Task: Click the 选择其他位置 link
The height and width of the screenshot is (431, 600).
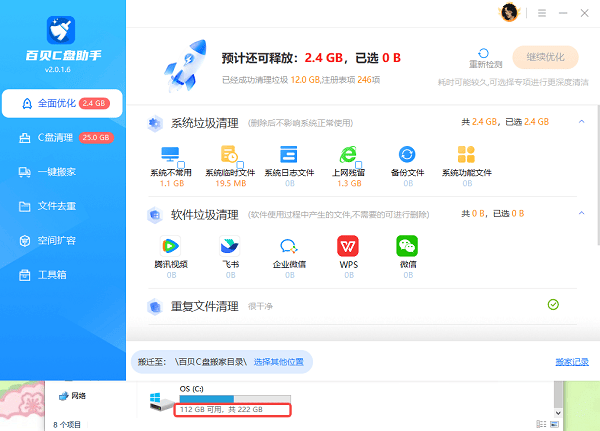Action: (x=283, y=360)
